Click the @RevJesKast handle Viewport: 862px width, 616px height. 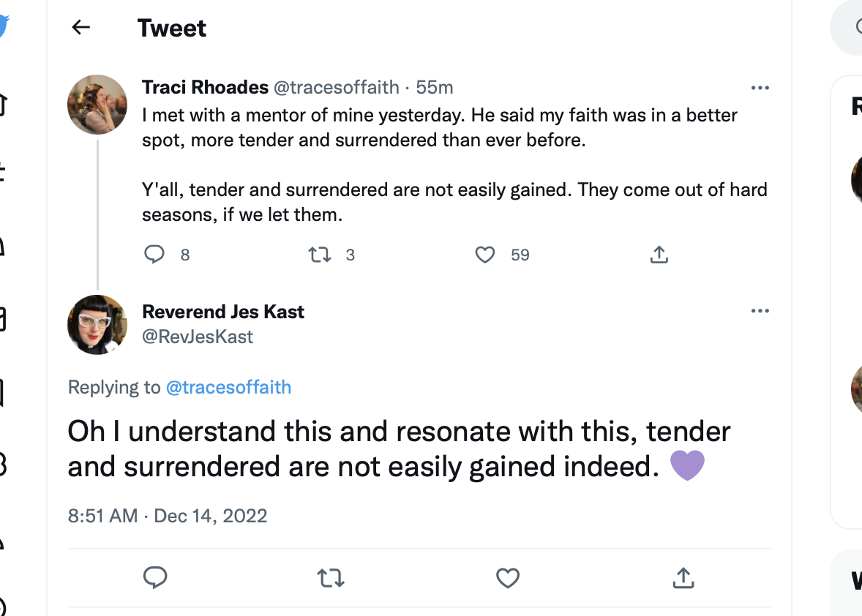click(x=198, y=337)
